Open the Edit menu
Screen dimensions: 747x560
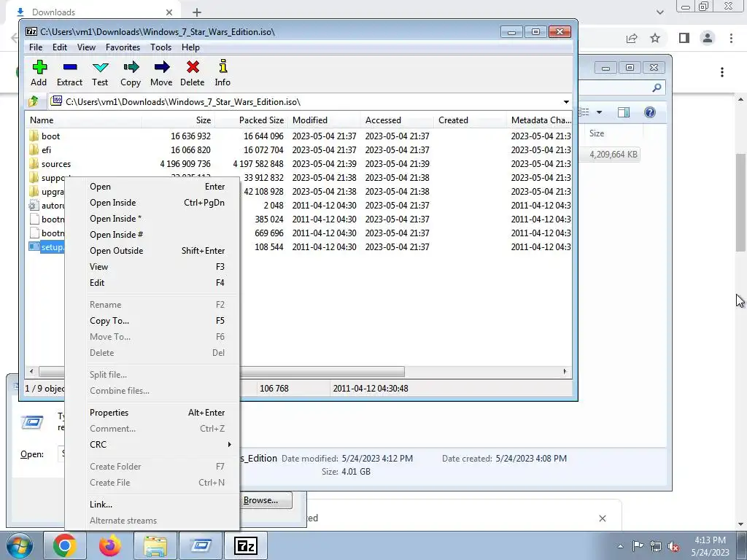tap(60, 47)
